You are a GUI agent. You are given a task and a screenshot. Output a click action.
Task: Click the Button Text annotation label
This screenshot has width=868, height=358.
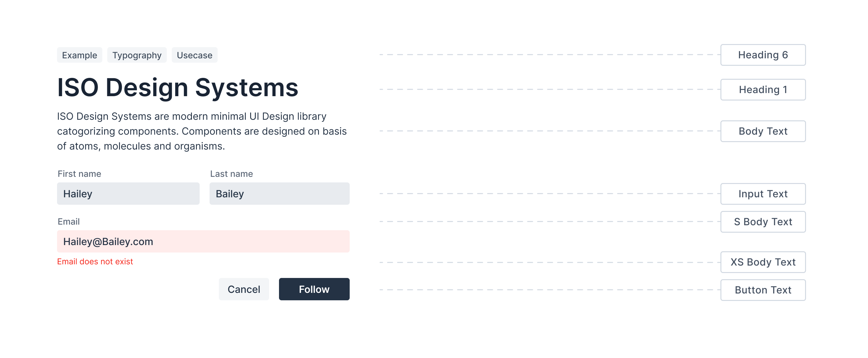[x=763, y=290]
